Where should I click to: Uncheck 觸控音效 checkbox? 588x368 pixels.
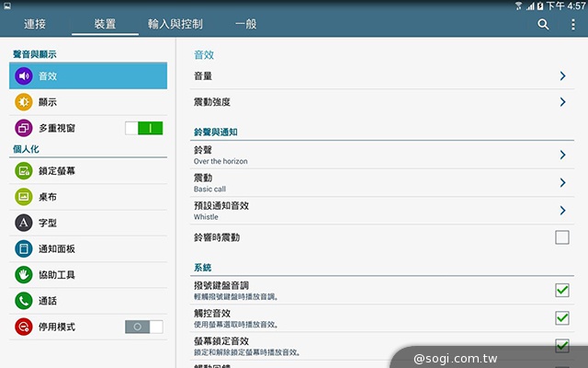pos(561,317)
